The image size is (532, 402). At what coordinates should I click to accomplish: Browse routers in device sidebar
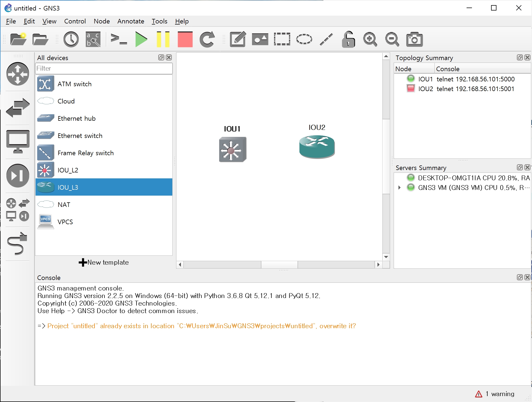click(18, 74)
